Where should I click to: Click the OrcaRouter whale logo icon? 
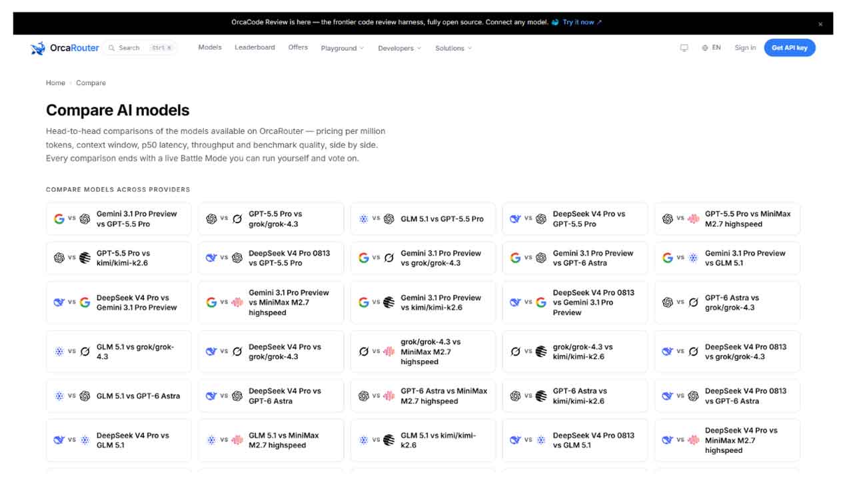click(38, 48)
